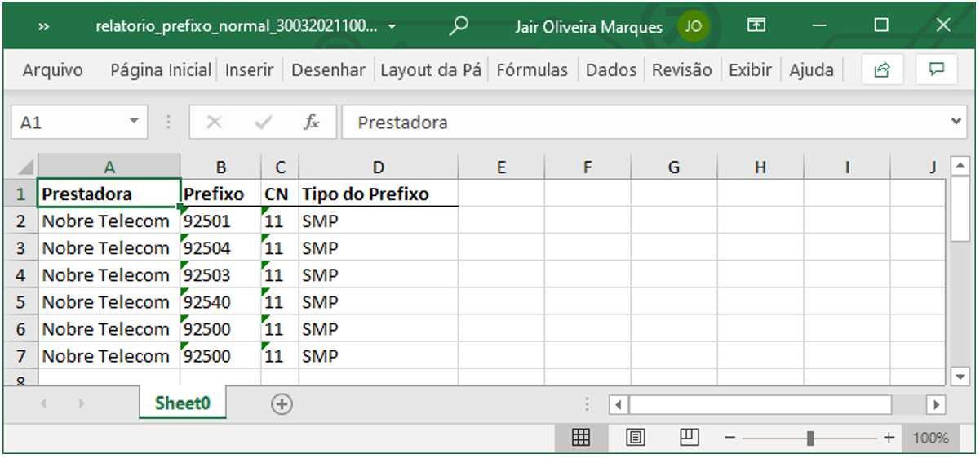Click next sheet navigation arrow
Viewport: 980px width, 459px height.
click(81, 403)
